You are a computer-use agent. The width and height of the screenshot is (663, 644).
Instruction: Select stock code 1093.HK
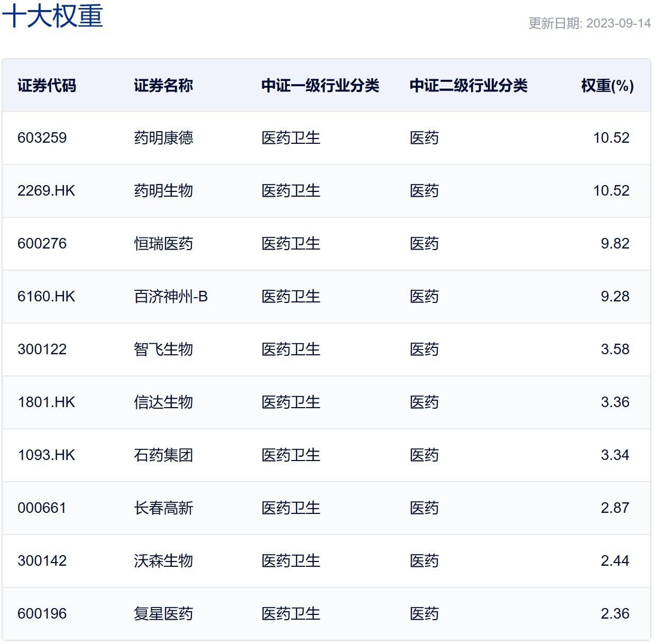pyautogui.click(x=47, y=455)
